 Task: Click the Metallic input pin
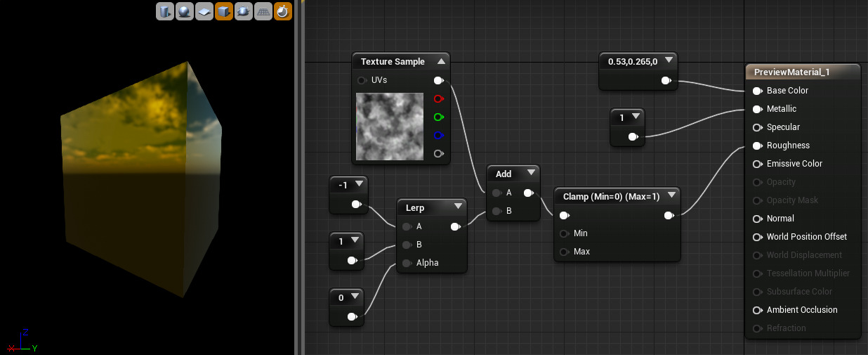pos(758,109)
